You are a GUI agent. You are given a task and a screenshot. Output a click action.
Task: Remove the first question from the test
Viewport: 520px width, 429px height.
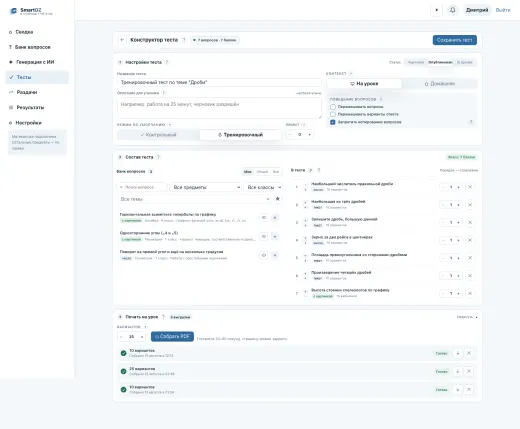pyautogui.click(x=470, y=187)
